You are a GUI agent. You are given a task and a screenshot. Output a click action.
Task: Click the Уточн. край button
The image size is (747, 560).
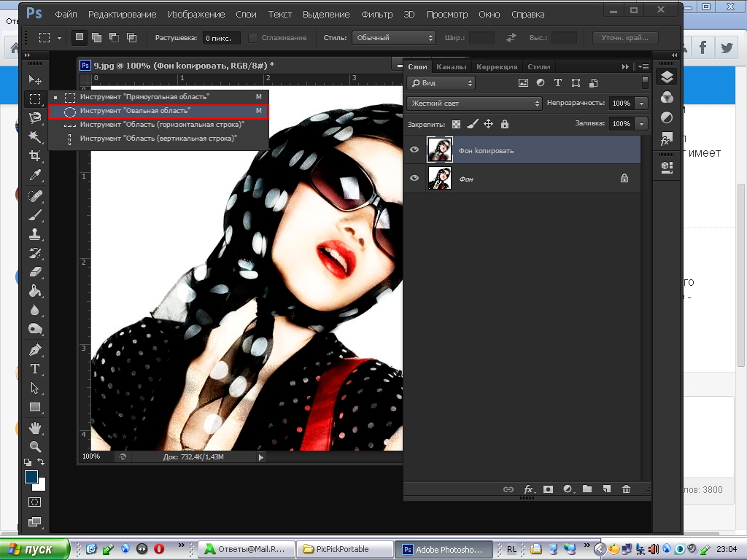(x=625, y=38)
